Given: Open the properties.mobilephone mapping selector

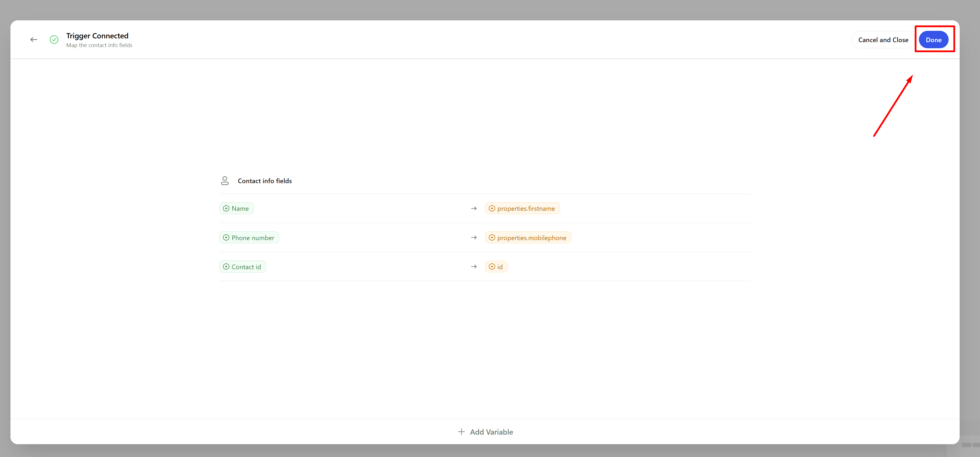Looking at the screenshot, I should pos(531,238).
